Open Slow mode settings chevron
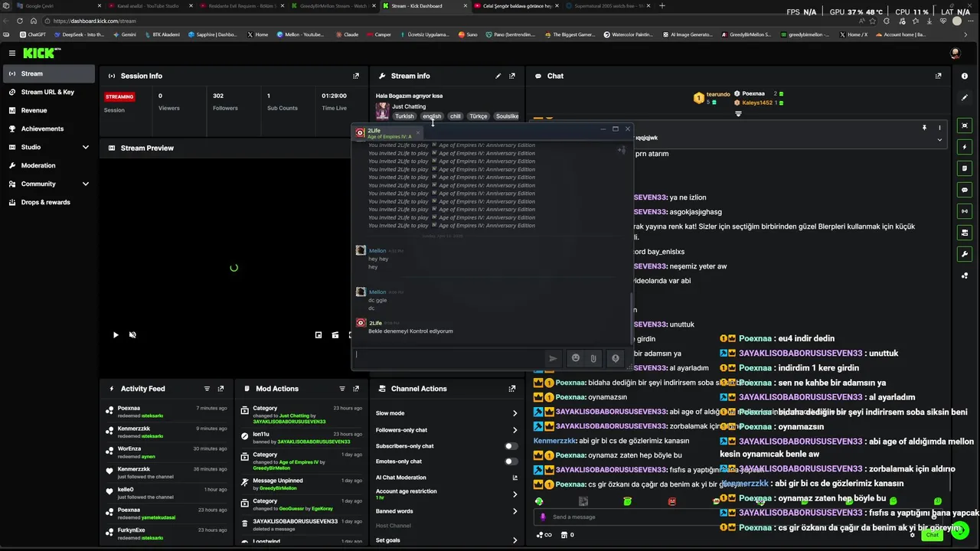Image resolution: width=980 pixels, height=551 pixels. pyautogui.click(x=514, y=413)
